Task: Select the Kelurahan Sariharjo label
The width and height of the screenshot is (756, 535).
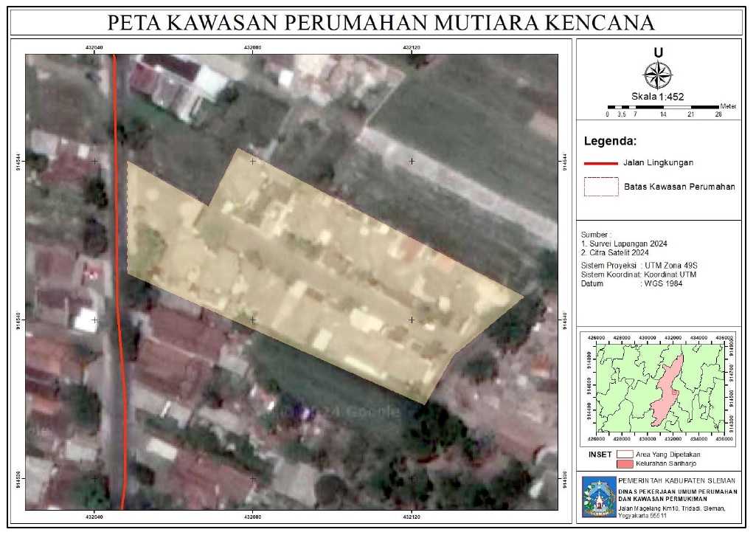Action: pyautogui.click(x=666, y=463)
